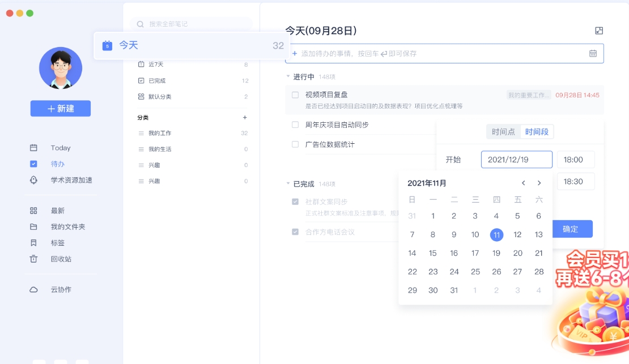Mark 视频项目复盘 as completed
The height and width of the screenshot is (364, 629).
pyautogui.click(x=295, y=95)
